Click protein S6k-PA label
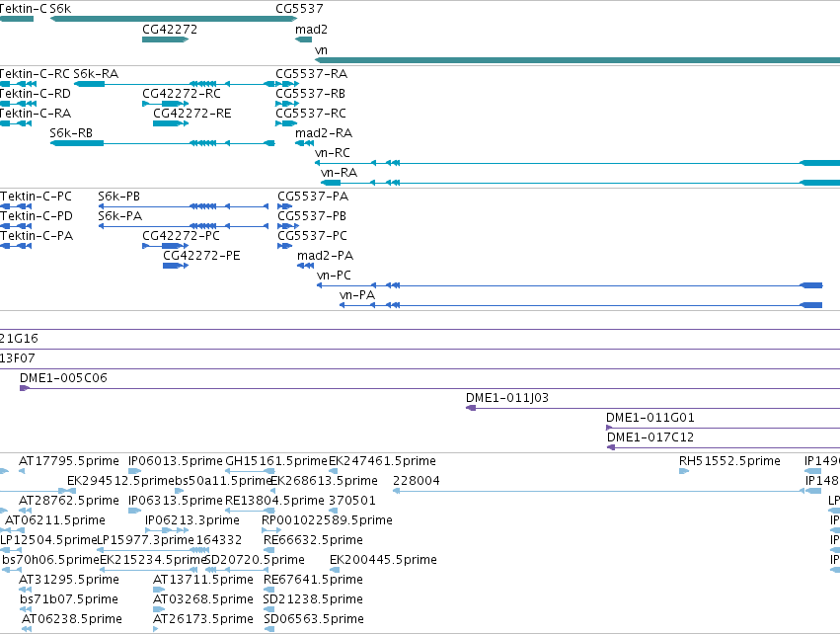The width and height of the screenshot is (840, 634). (120, 216)
